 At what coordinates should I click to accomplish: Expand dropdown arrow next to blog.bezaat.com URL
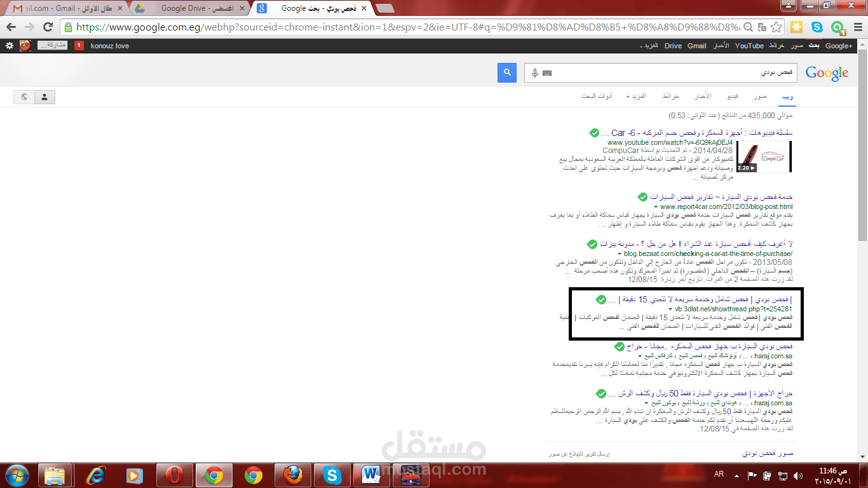pyautogui.click(x=619, y=254)
